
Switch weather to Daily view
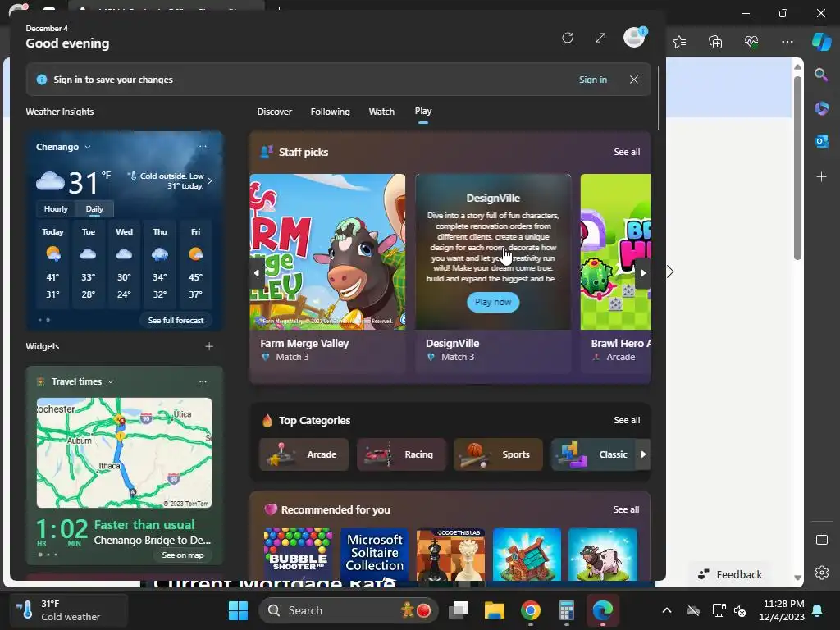94,209
